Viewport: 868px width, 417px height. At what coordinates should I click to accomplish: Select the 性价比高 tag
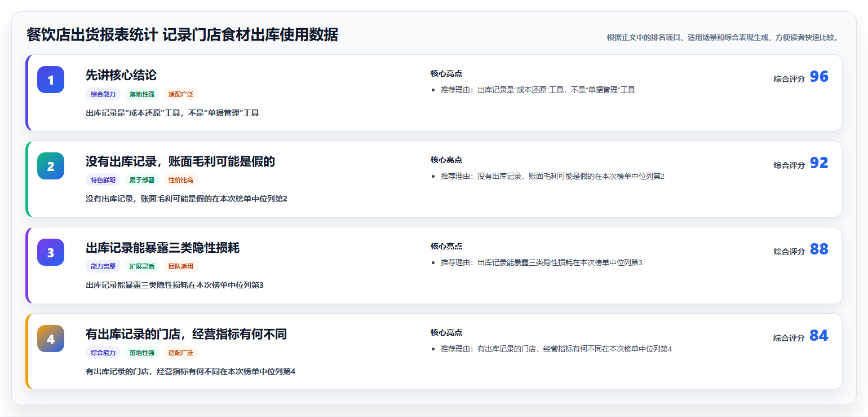tap(181, 180)
